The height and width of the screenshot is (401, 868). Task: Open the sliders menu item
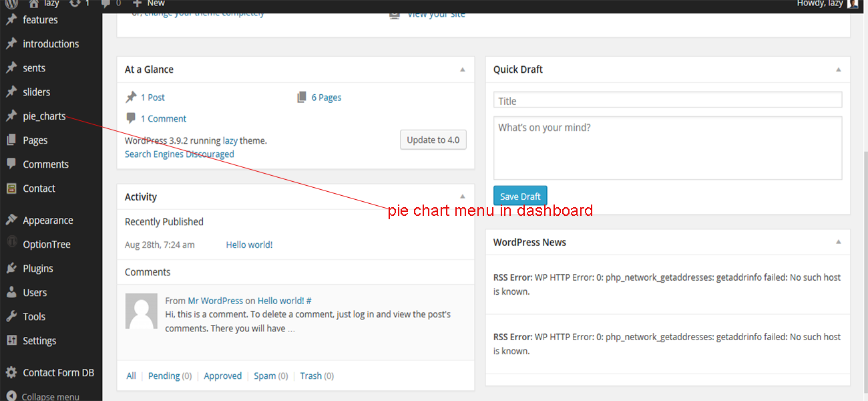point(37,92)
